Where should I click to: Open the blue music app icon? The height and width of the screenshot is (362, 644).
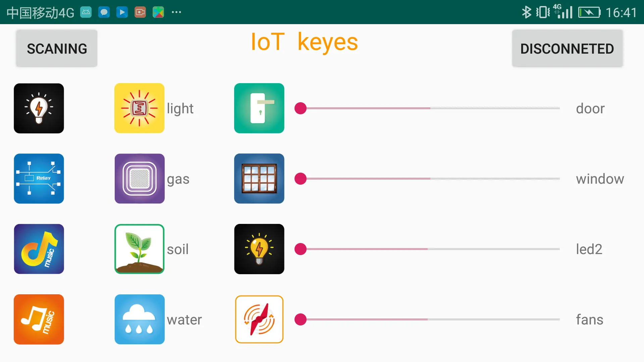click(39, 249)
